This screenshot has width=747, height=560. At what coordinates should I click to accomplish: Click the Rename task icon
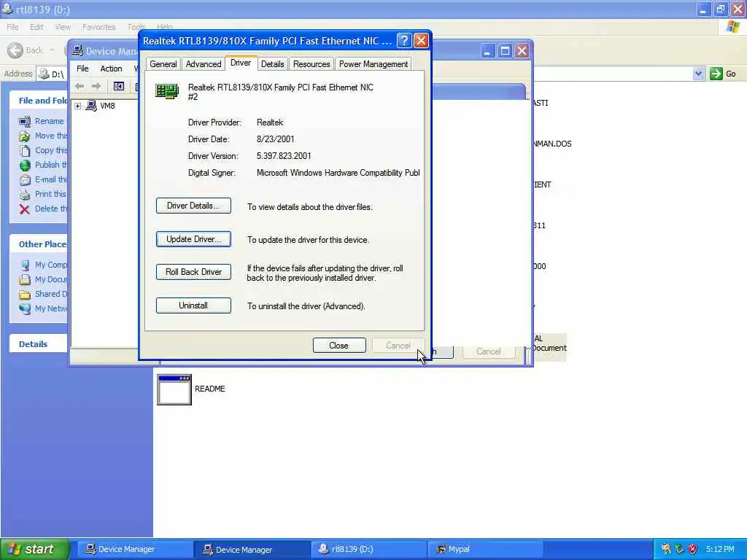(x=25, y=122)
